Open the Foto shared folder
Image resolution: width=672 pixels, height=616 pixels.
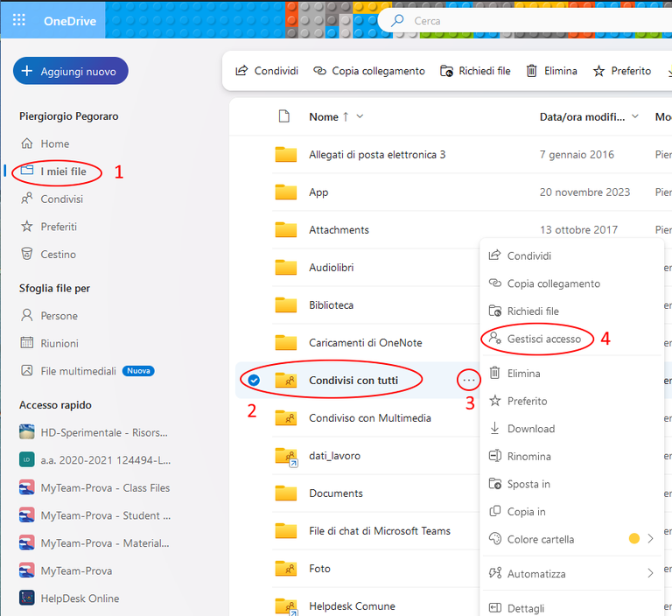(319, 569)
